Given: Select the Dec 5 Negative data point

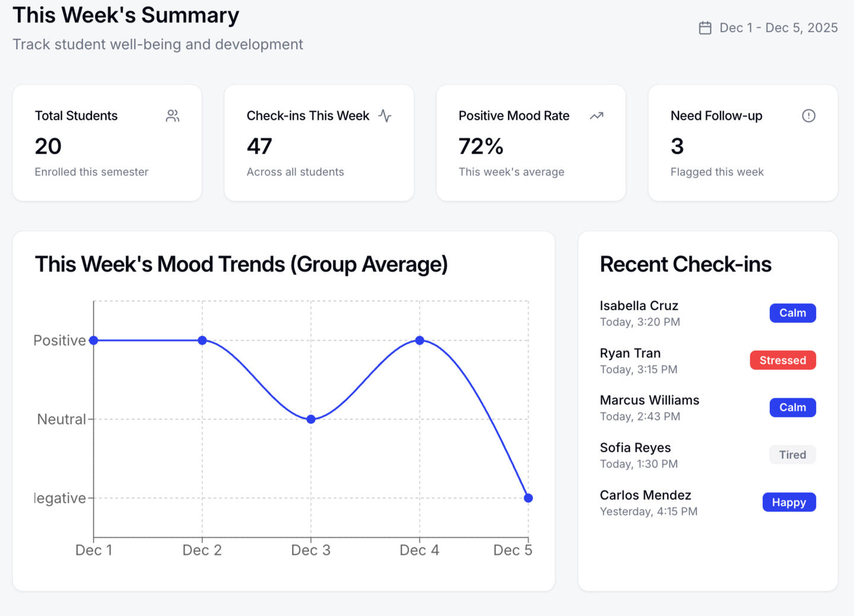Looking at the screenshot, I should click(528, 498).
